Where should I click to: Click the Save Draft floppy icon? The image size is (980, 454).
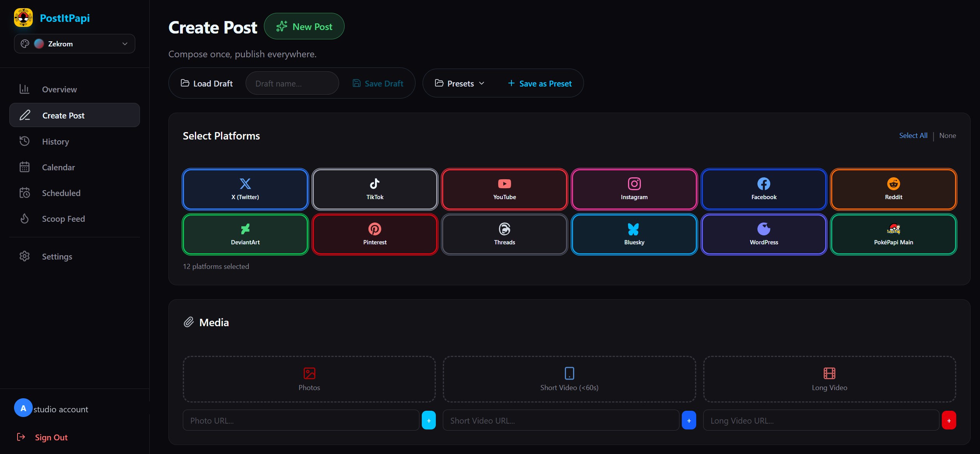356,83
